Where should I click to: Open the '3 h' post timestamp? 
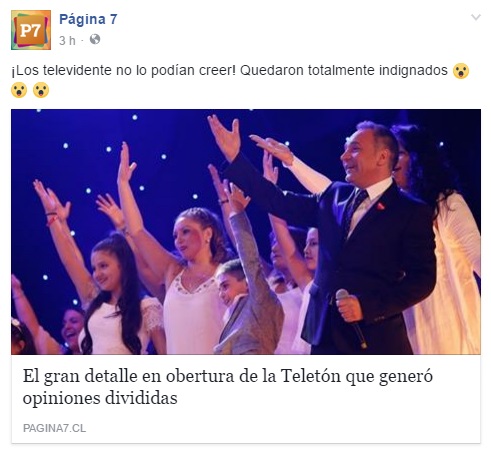coord(67,40)
